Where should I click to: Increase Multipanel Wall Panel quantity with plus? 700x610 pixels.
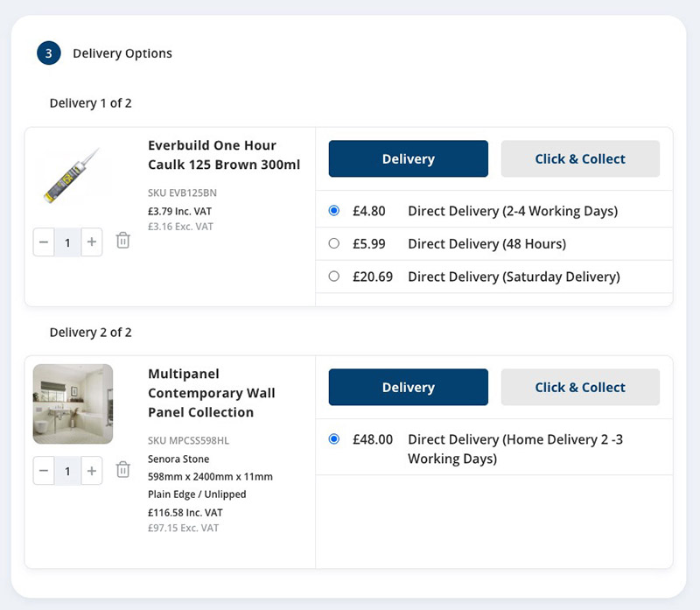(x=92, y=471)
